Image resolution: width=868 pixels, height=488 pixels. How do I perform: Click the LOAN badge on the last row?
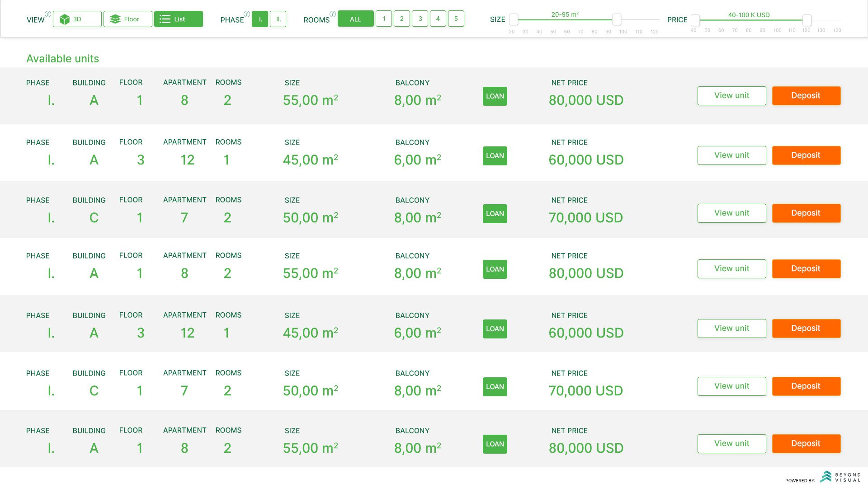pyautogui.click(x=495, y=444)
